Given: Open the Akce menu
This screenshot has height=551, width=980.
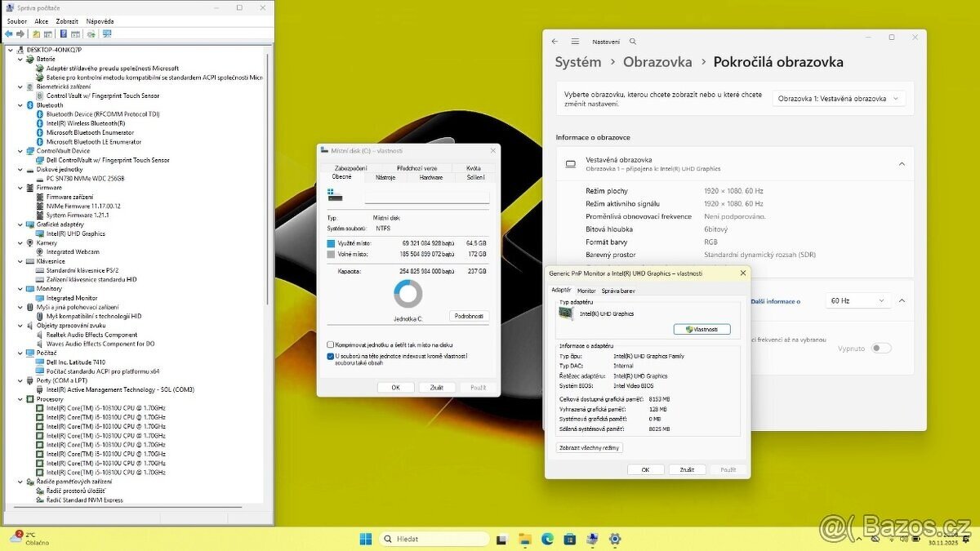Looking at the screenshot, I should [x=41, y=20].
